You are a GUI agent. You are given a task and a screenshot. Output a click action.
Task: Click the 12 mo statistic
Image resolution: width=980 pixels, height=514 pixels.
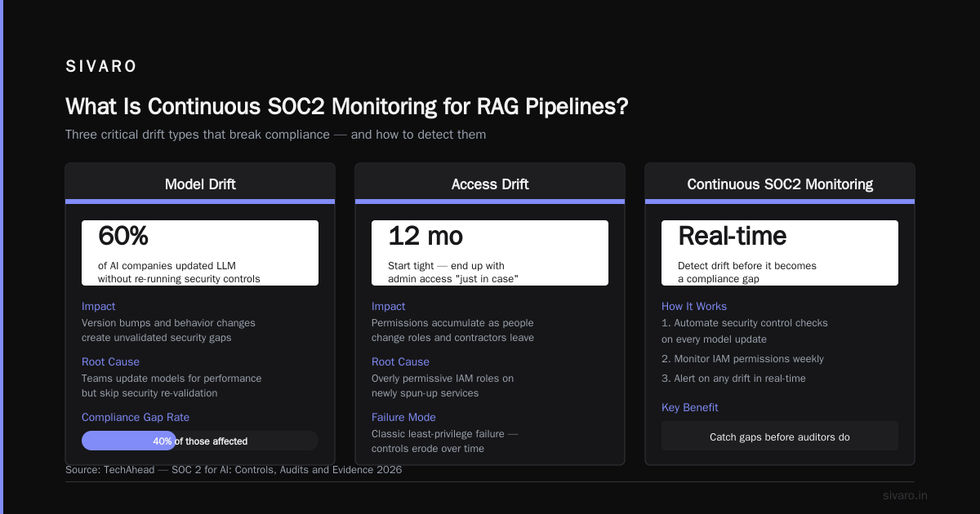[425, 237]
